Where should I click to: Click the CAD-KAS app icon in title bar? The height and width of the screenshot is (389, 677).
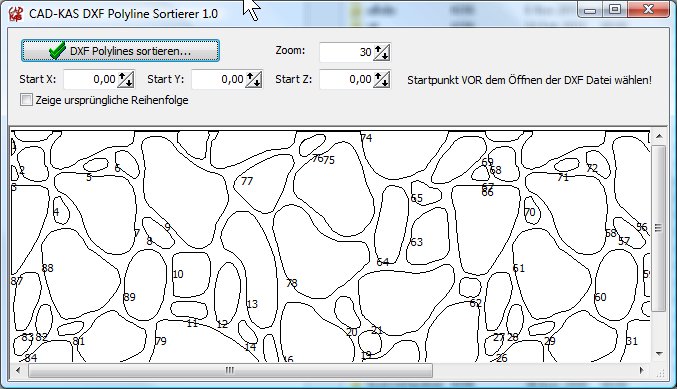[16, 14]
